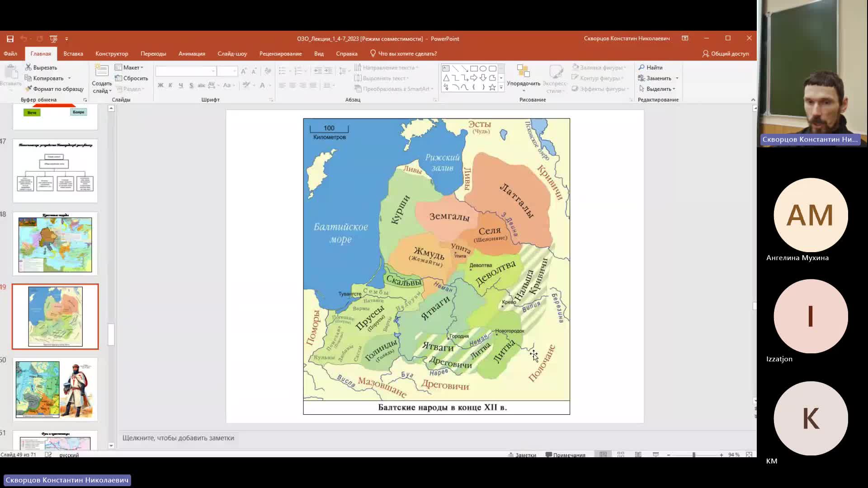Expand the Копировать dropdown arrow
Screen dimensions: 868x488
[x=69, y=78]
